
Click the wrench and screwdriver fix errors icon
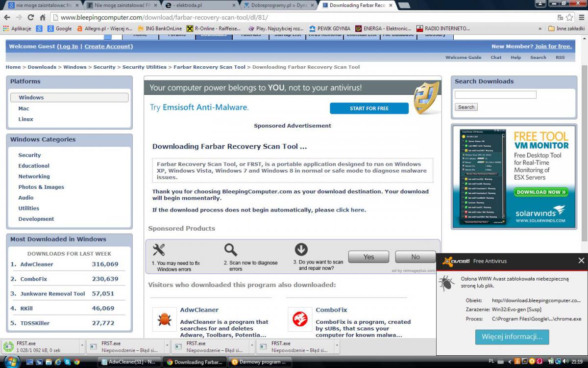point(159,250)
